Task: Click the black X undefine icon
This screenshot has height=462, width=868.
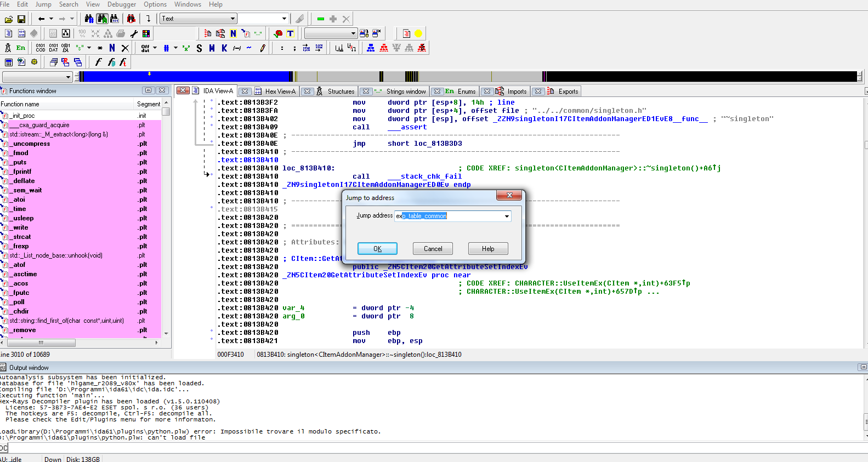Action: (125, 48)
